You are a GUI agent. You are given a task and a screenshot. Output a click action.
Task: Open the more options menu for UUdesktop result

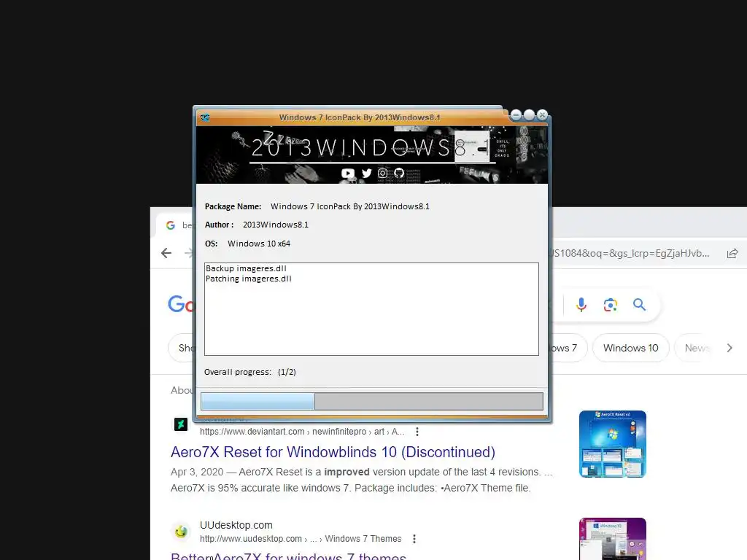(414, 539)
